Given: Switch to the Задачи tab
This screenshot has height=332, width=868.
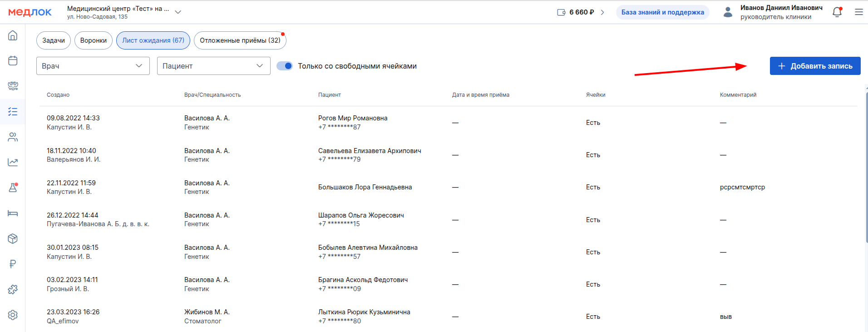Looking at the screenshot, I should tap(54, 40).
